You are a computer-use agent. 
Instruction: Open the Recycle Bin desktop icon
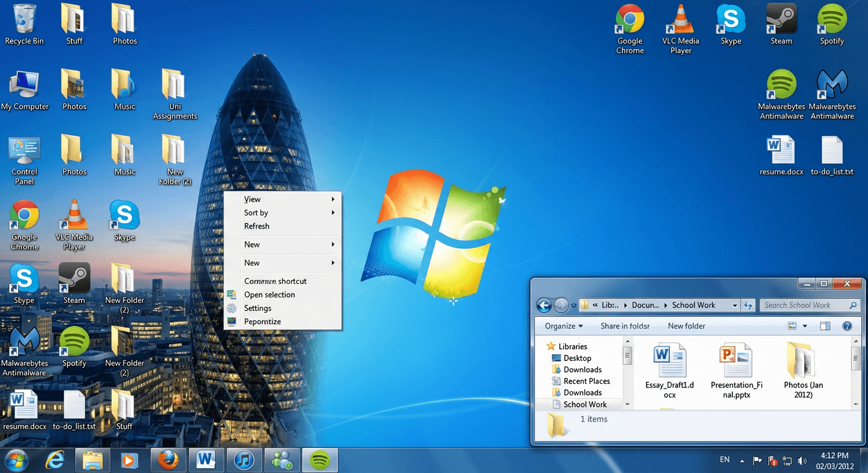tap(25, 25)
